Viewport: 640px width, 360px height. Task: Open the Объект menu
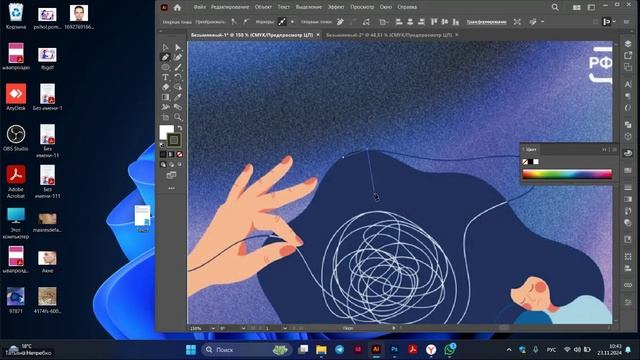[x=263, y=7]
